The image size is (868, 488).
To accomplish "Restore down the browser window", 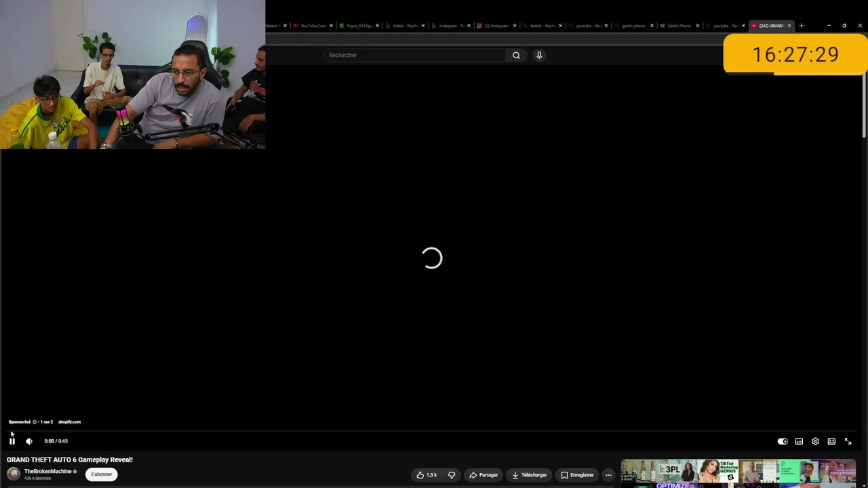I will point(844,26).
